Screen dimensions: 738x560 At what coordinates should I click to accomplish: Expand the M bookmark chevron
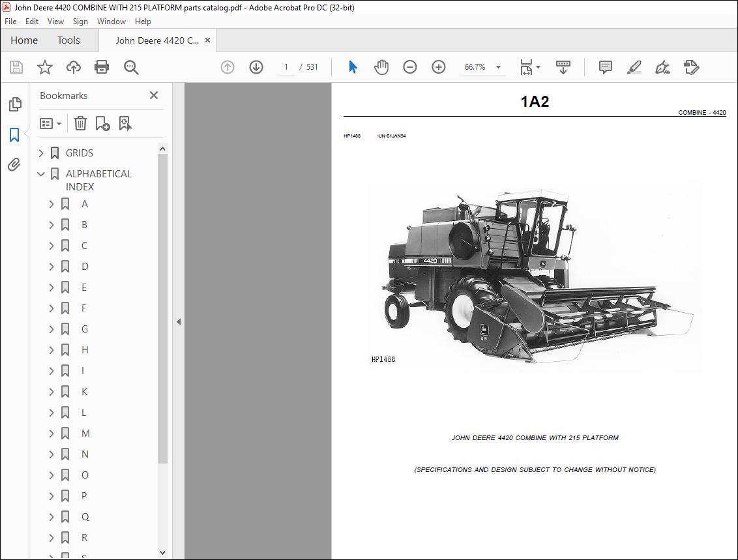click(x=52, y=434)
